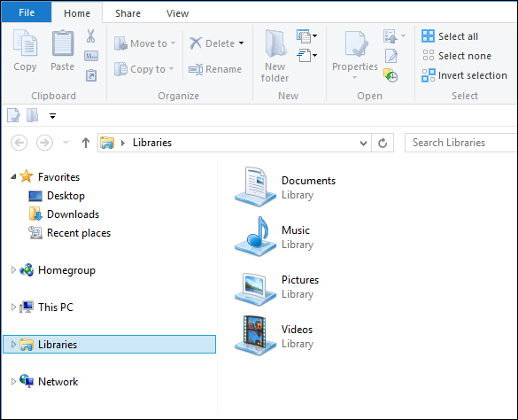Select the Pictures library item
Viewport: 518px width, 420px height.
click(277, 288)
